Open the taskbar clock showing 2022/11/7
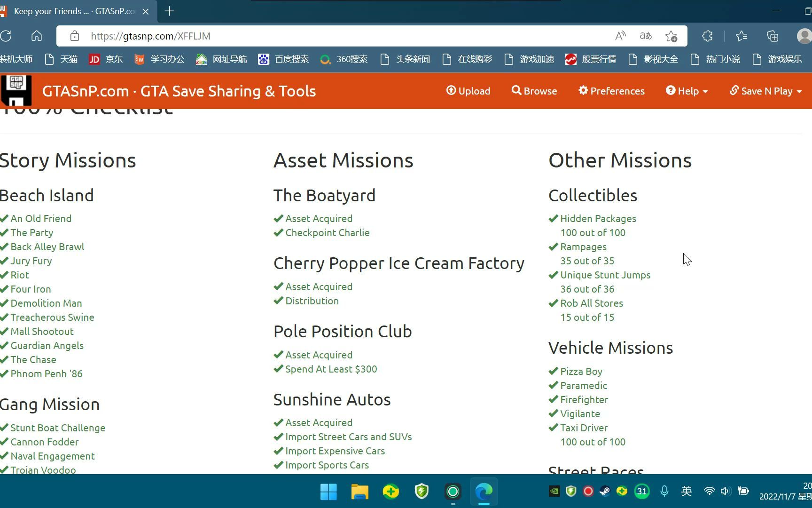The image size is (812, 508). point(786,492)
